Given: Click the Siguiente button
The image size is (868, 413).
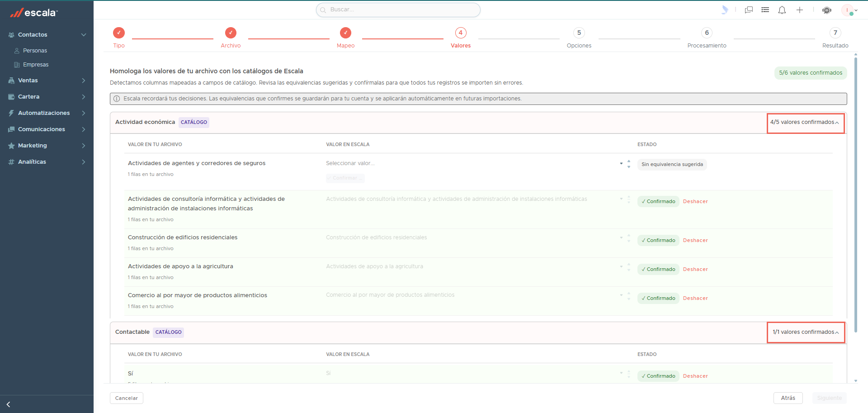Looking at the screenshot, I should point(830,398).
